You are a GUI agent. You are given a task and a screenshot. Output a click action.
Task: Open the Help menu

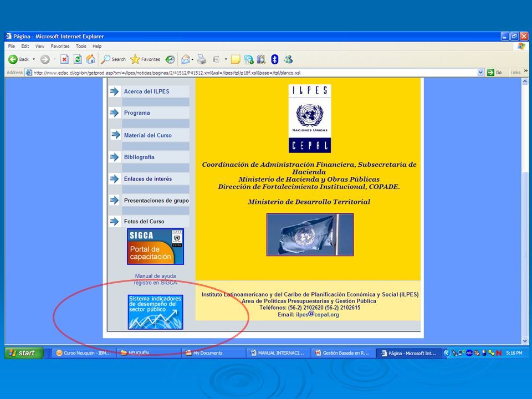(x=97, y=46)
